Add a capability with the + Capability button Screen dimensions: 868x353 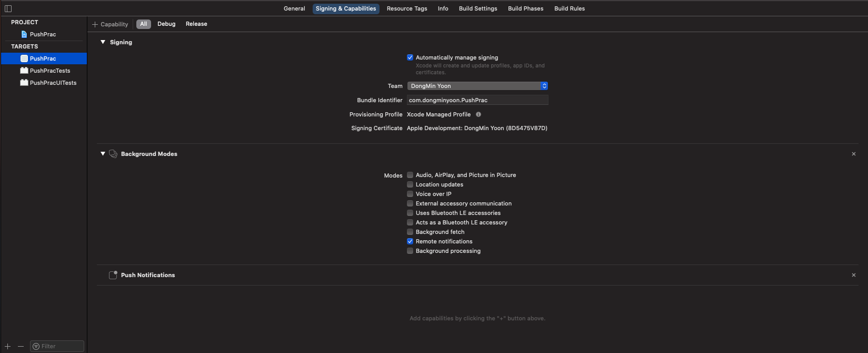click(110, 24)
